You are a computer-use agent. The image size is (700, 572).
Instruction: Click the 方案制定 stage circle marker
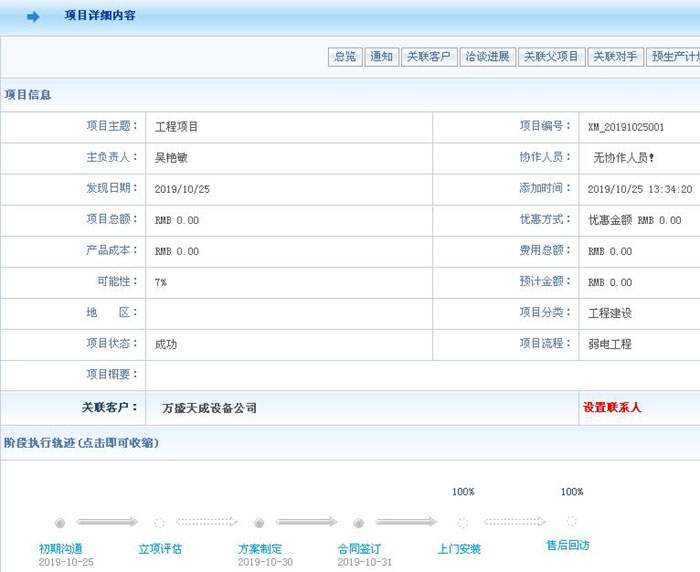click(259, 522)
